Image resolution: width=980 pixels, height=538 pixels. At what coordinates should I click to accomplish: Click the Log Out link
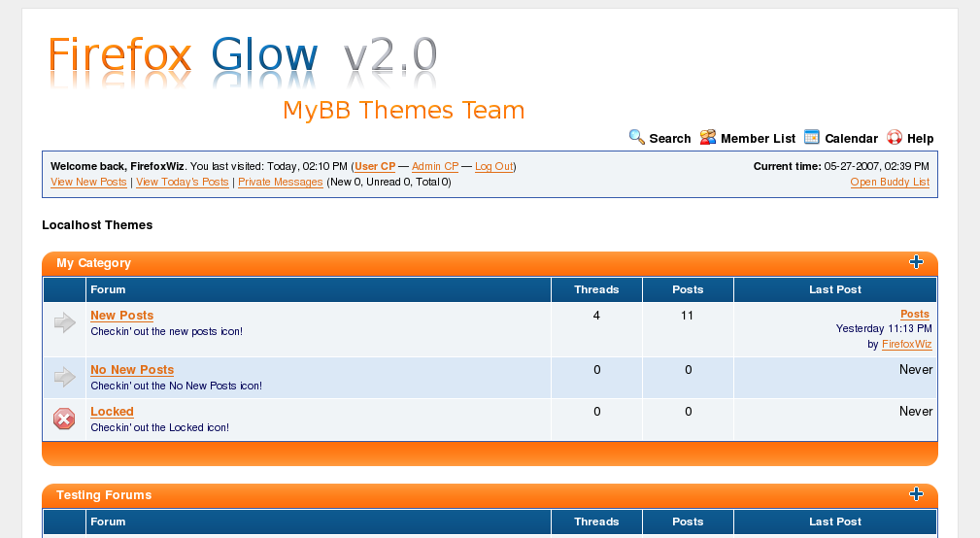coord(493,167)
